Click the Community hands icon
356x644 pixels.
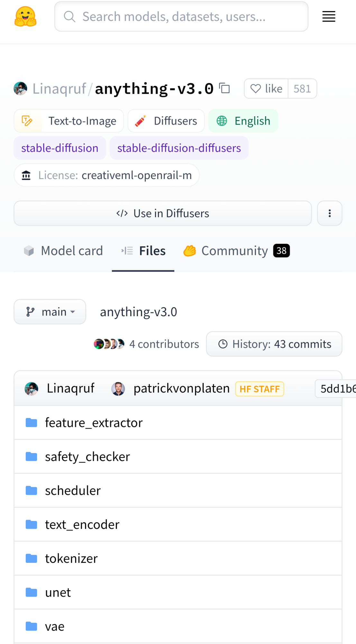coord(189,251)
